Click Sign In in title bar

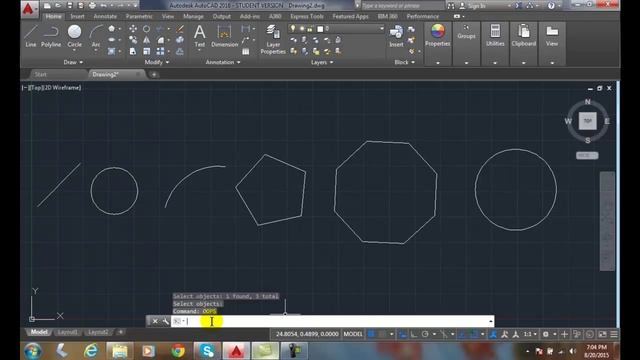477,6
